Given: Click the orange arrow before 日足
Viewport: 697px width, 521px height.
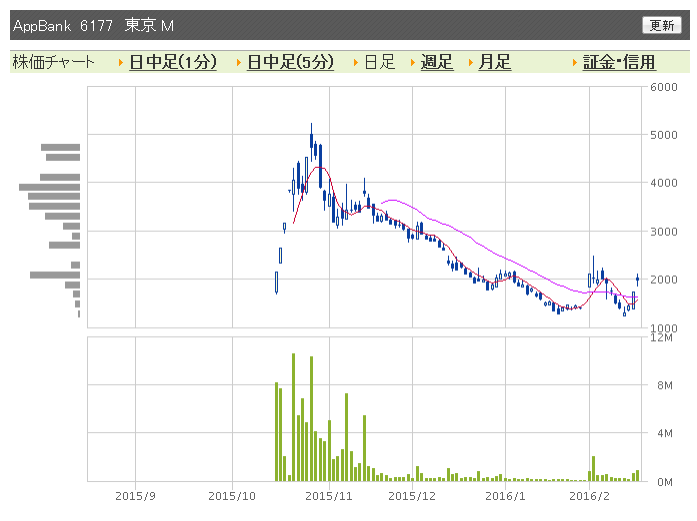Looking at the screenshot, I should 356,63.
